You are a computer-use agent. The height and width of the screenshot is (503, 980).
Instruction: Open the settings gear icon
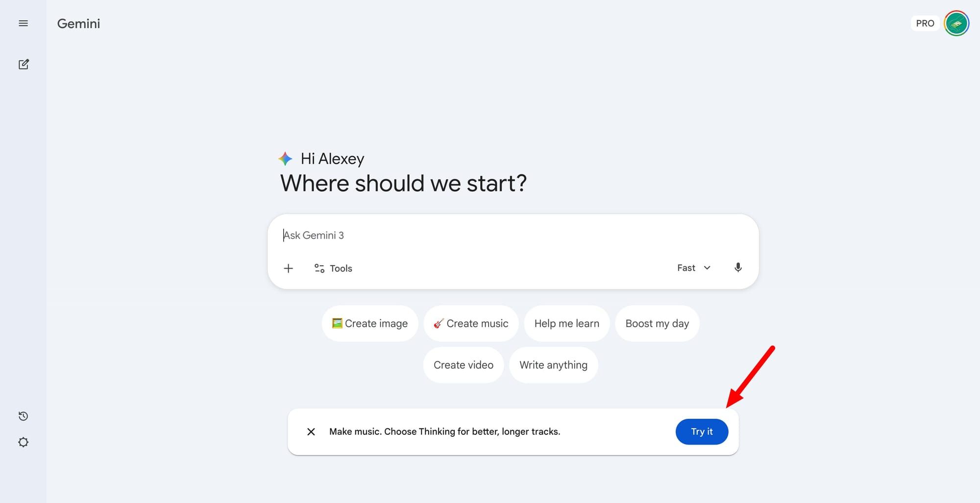[23, 442]
